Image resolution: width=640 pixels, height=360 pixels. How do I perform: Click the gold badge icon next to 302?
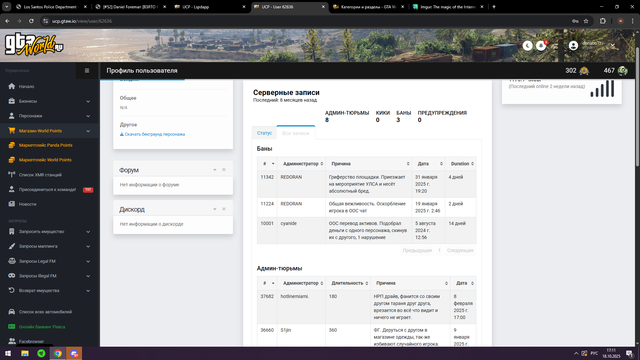pyautogui.click(x=584, y=71)
